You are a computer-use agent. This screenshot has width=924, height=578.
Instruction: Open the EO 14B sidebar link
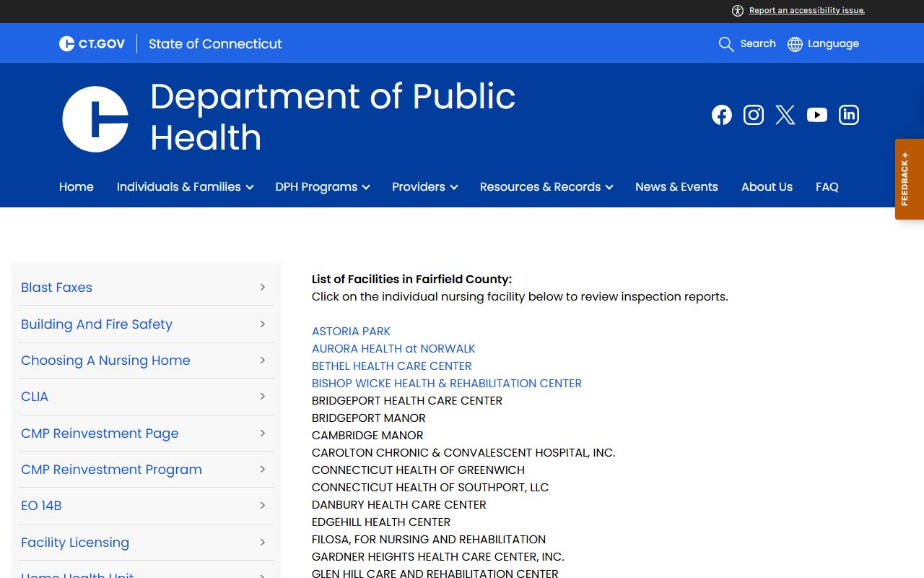pyautogui.click(x=41, y=506)
